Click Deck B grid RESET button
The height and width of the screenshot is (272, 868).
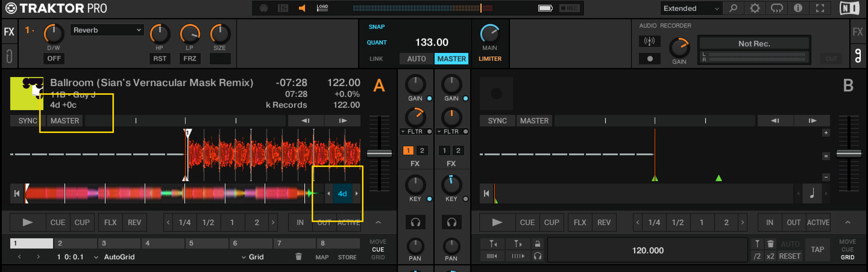(790, 256)
